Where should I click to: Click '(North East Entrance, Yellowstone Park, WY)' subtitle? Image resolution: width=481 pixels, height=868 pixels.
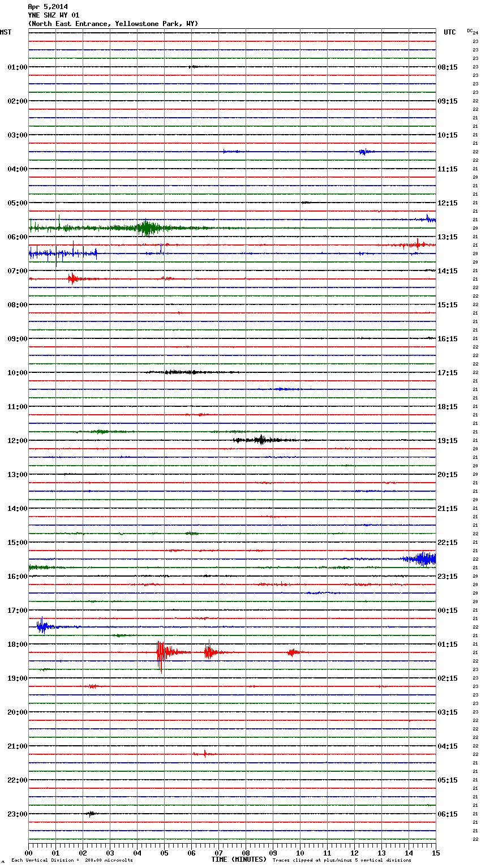point(113,24)
